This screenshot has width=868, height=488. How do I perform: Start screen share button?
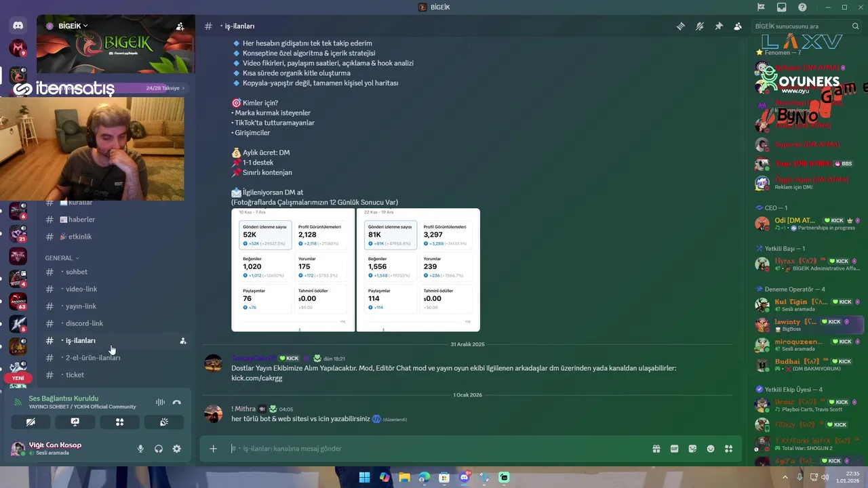coord(75,422)
